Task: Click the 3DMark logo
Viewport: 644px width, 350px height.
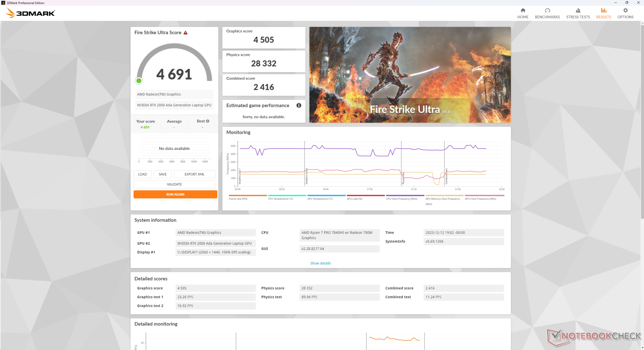Action: pyautogui.click(x=31, y=13)
